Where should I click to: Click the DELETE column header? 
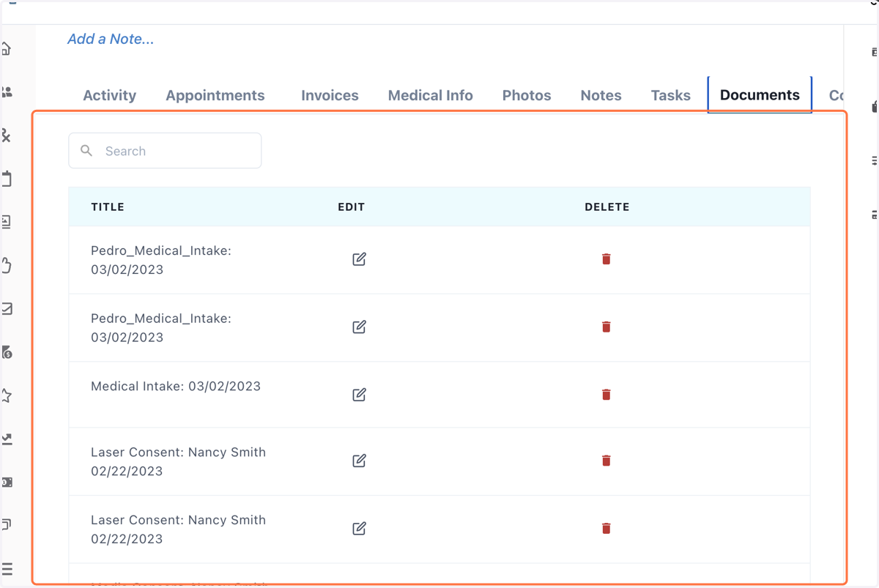(607, 207)
